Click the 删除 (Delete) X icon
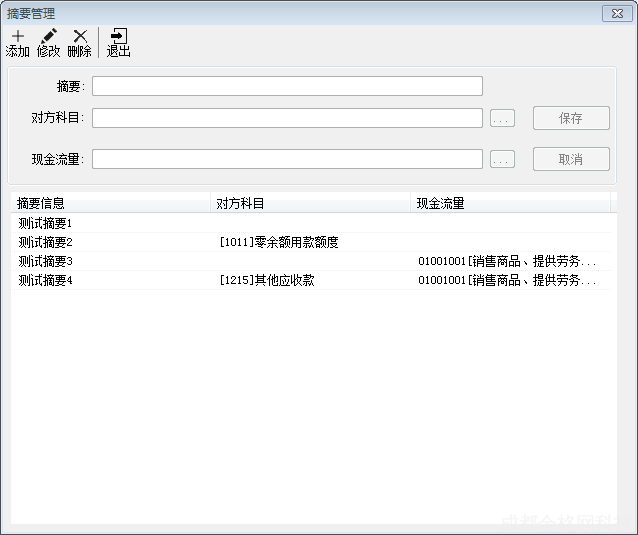This screenshot has height=535, width=638. 80,36
